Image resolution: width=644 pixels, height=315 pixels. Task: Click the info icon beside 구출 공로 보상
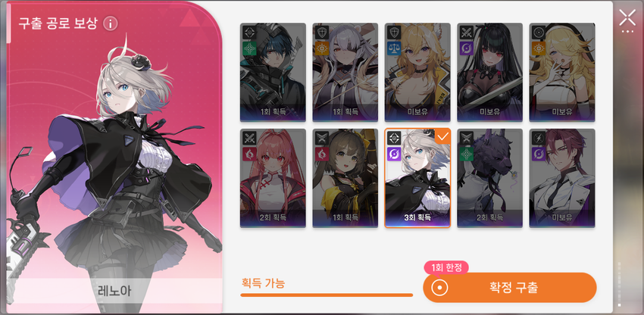coord(110,23)
